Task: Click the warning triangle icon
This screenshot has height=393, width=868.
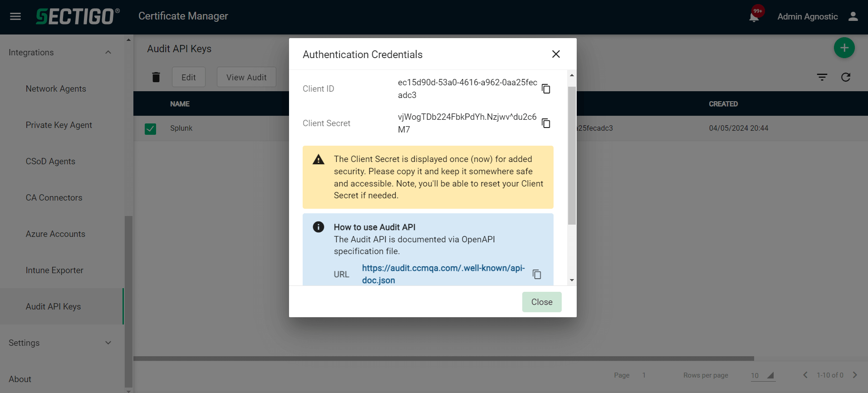Action: pyautogui.click(x=319, y=159)
